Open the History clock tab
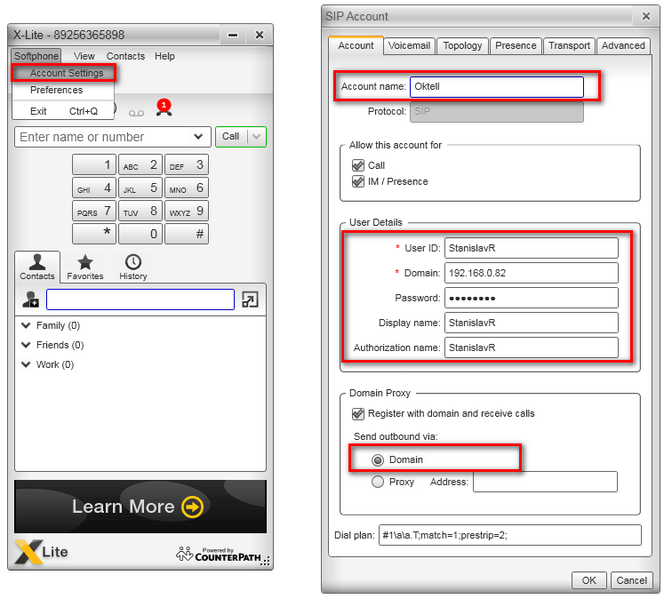 coord(133,267)
